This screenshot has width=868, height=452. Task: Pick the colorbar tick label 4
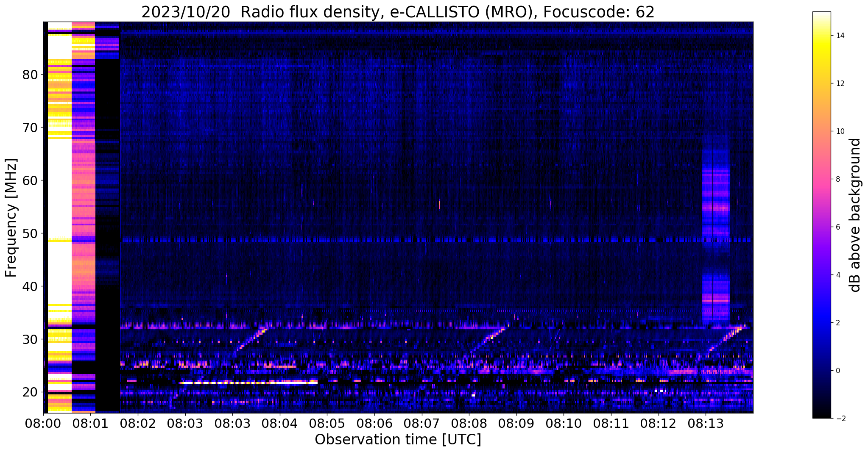point(838,275)
